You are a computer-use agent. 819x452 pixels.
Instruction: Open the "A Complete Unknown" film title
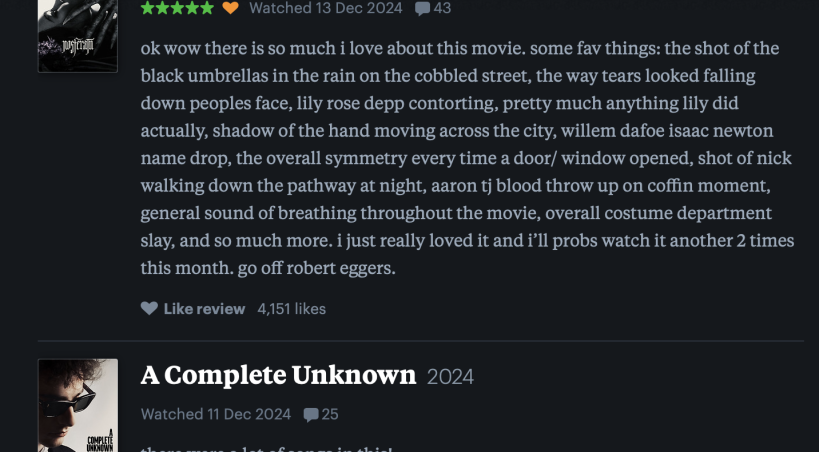pyautogui.click(x=278, y=375)
